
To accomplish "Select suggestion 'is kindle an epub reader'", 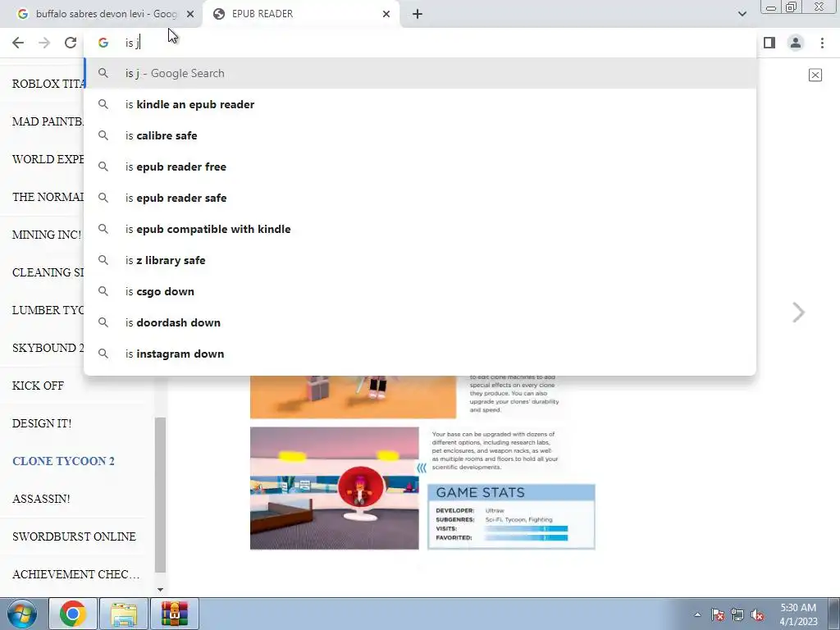I will tap(420, 104).
